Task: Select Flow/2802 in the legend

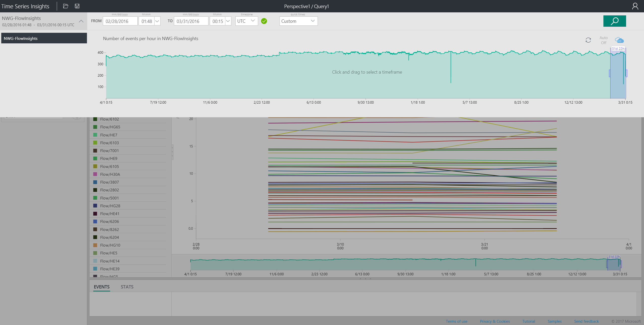Action: (x=128, y=190)
